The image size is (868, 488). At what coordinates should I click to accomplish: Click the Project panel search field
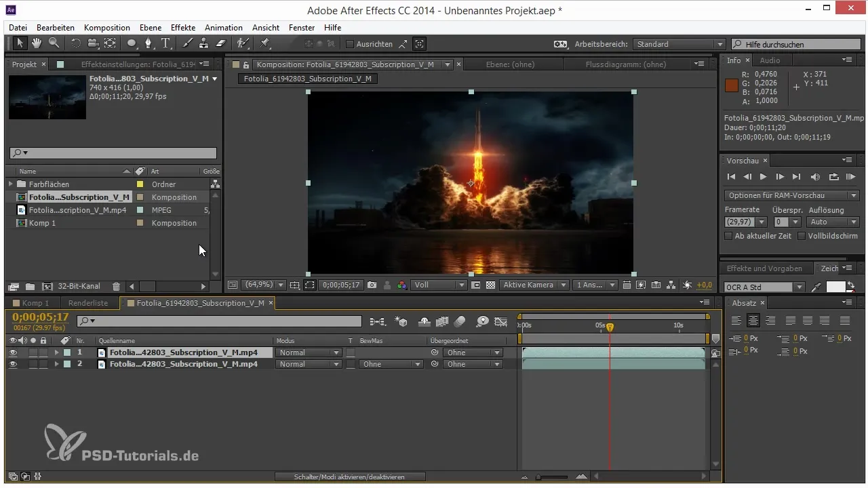coord(113,153)
